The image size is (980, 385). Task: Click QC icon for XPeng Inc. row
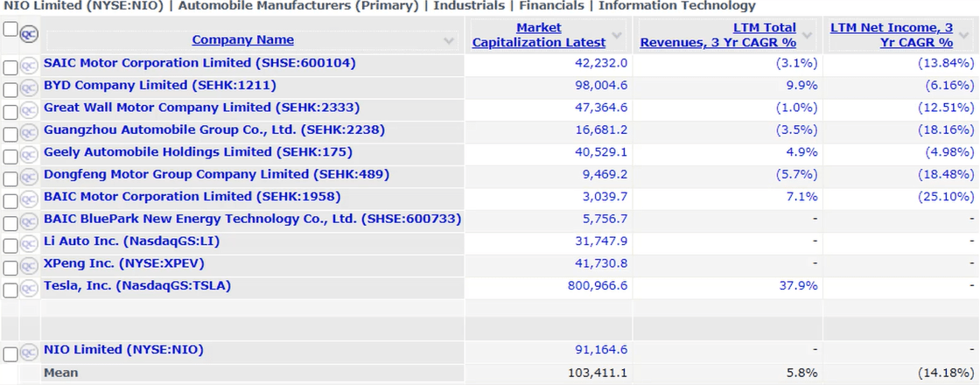pyautogui.click(x=29, y=266)
